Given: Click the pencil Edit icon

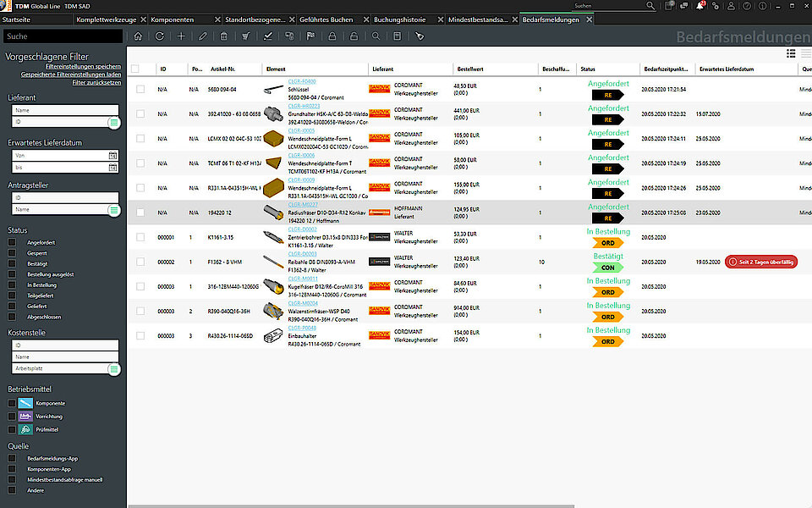Looking at the screenshot, I should click(202, 36).
